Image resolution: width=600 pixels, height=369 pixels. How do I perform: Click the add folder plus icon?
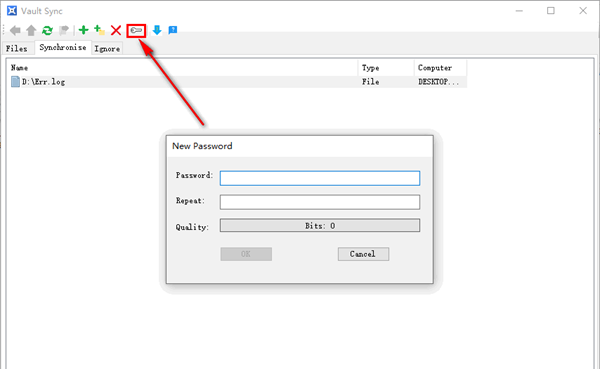pos(99,30)
